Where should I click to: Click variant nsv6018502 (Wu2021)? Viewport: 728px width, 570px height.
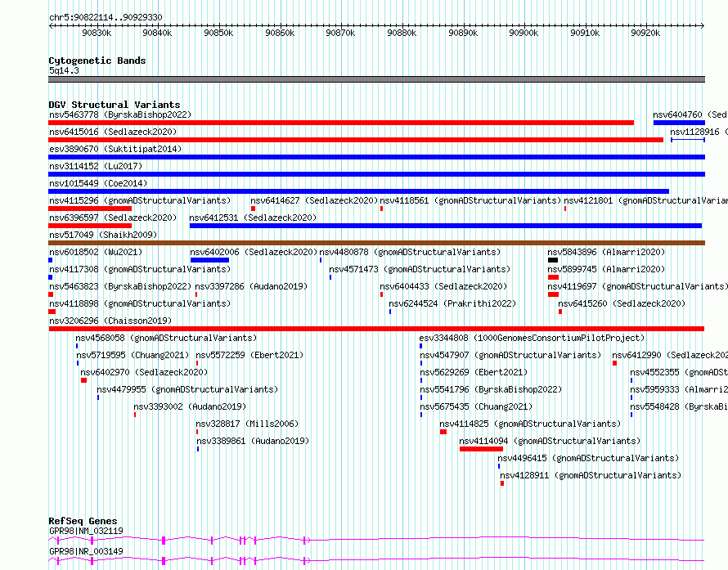point(96,252)
